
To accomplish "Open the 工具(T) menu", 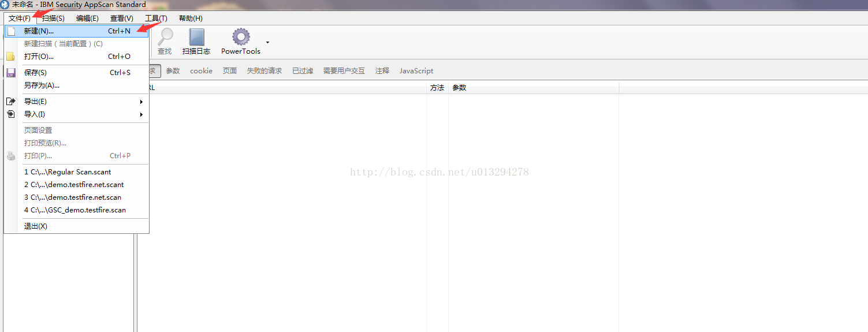I will [156, 18].
